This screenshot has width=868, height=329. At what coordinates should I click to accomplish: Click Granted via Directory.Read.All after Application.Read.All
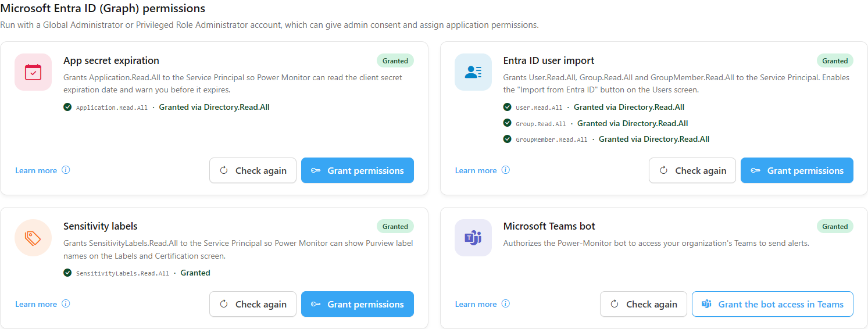[215, 107]
